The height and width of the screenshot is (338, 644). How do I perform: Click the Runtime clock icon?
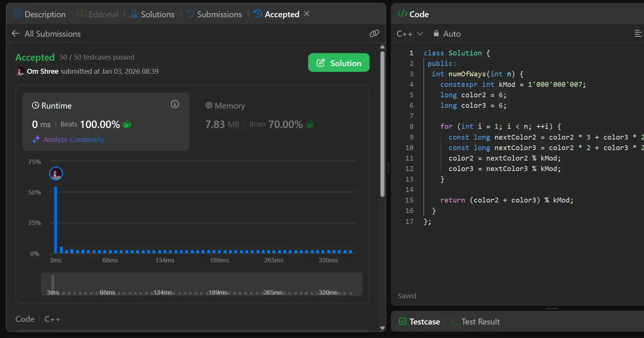pyautogui.click(x=36, y=105)
